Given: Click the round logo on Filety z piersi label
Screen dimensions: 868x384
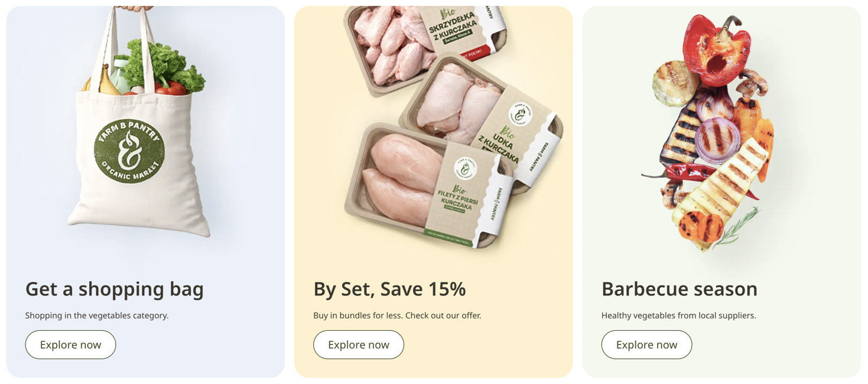Looking at the screenshot, I should [465, 168].
